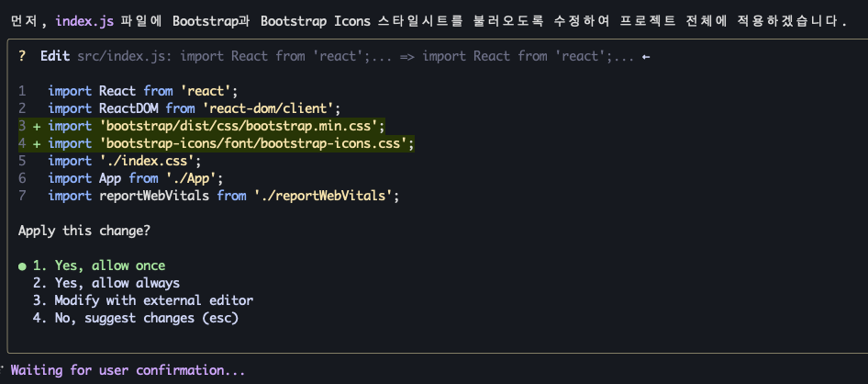
Task: Click line number 1 in the gutter
Action: (22, 91)
